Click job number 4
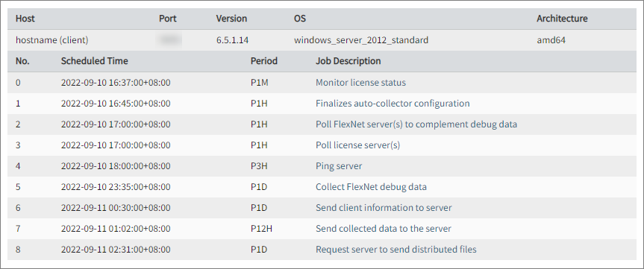The image size is (644, 269). (x=18, y=166)
